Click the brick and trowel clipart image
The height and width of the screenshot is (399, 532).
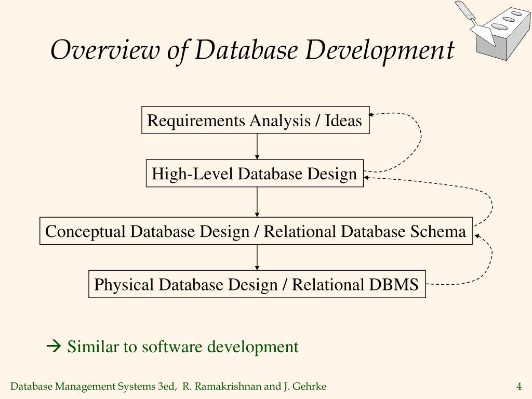493,31
